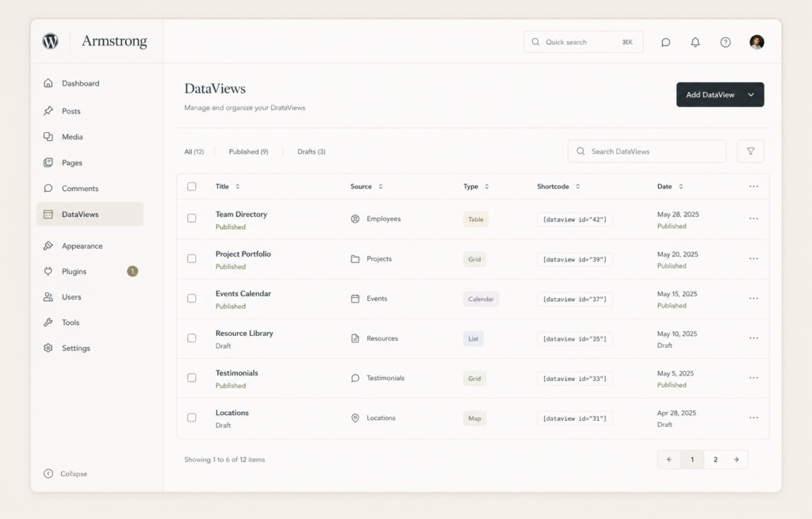Open the Plugins menu item label
The height and width of the screenshot is (519, 812).
(x=74, y=271)
